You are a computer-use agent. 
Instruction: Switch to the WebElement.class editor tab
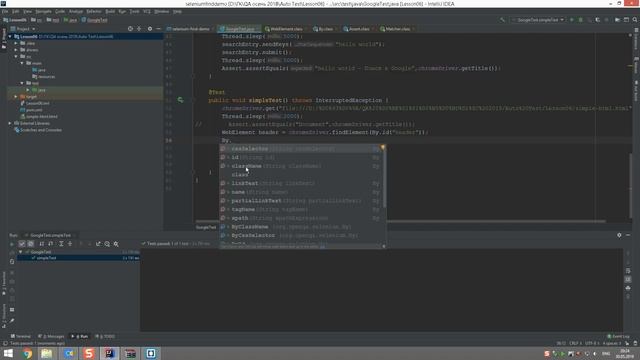(286, 29)
